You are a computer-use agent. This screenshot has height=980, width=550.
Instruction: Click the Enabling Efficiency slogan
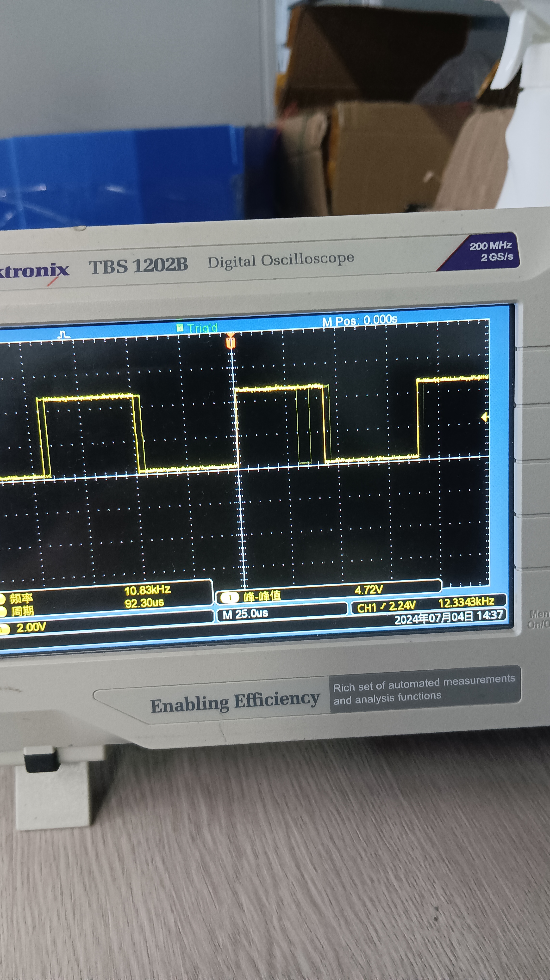[x=235, y=702]
